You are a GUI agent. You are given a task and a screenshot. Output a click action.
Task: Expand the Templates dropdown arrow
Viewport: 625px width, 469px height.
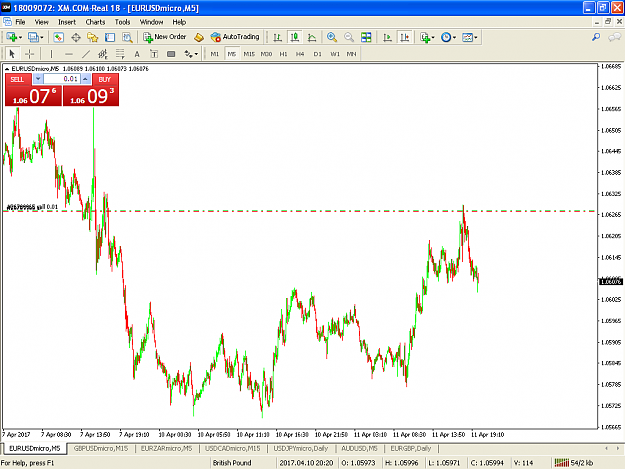pos(476,37)
